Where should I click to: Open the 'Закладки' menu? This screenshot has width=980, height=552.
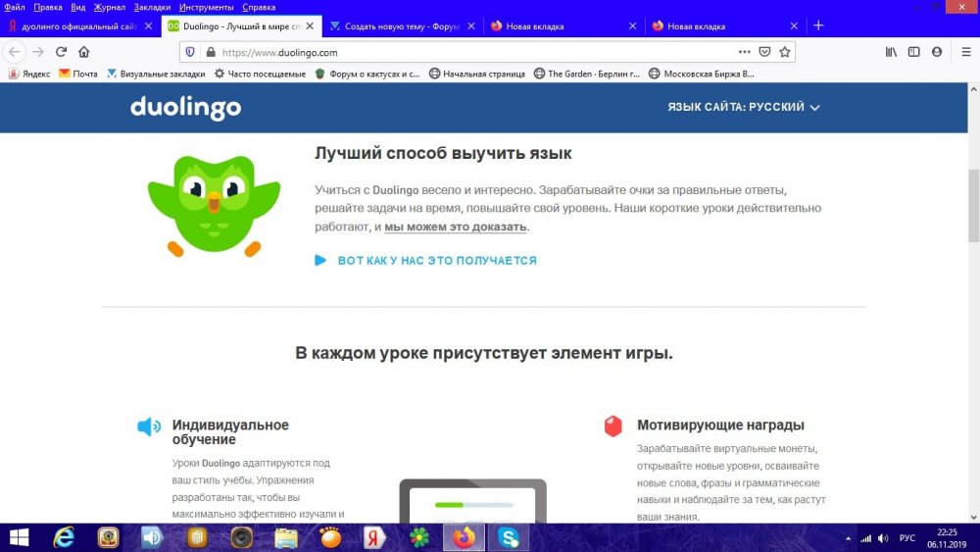click(152, 7)
